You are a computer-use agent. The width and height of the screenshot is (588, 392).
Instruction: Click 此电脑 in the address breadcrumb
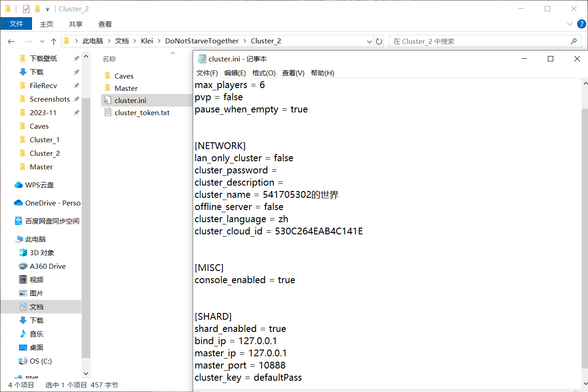[x=93, y=41]
